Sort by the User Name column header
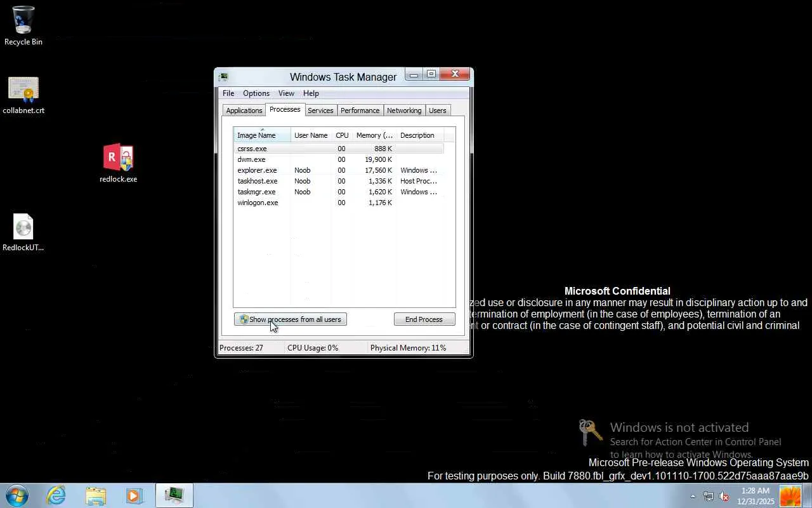 tap(311, 135)
